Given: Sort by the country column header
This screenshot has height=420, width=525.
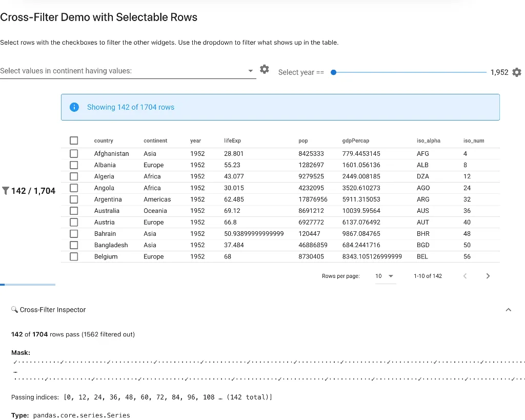Looking at the screenshot, I should click(104, 141).
